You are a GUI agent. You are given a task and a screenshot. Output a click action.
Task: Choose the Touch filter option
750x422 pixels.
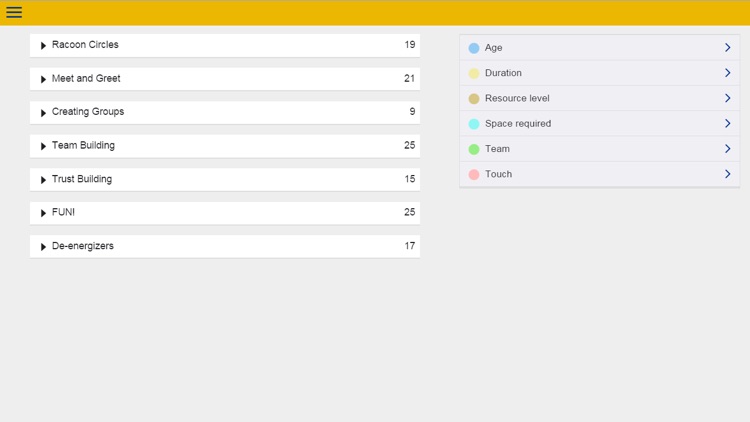coord(498,174)
